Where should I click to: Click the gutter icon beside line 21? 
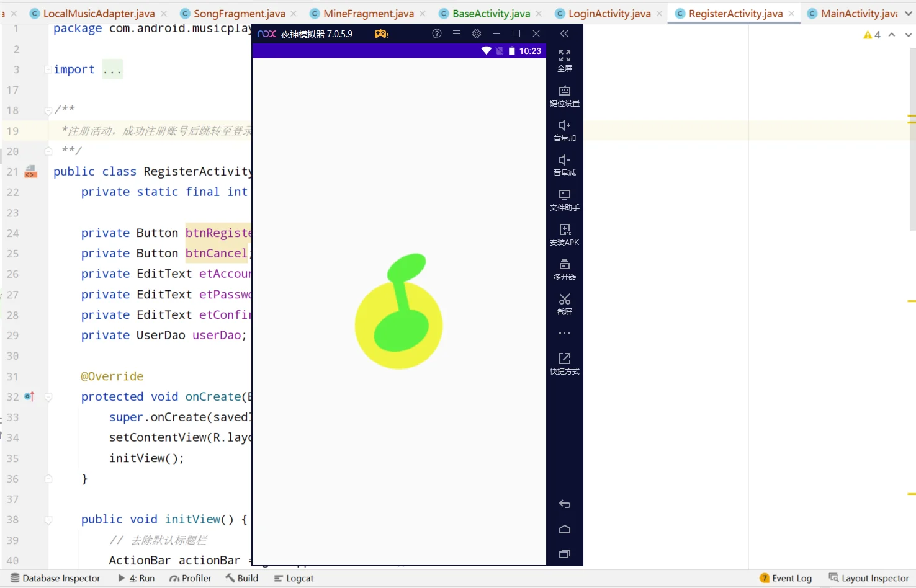[x=30, y=172]
